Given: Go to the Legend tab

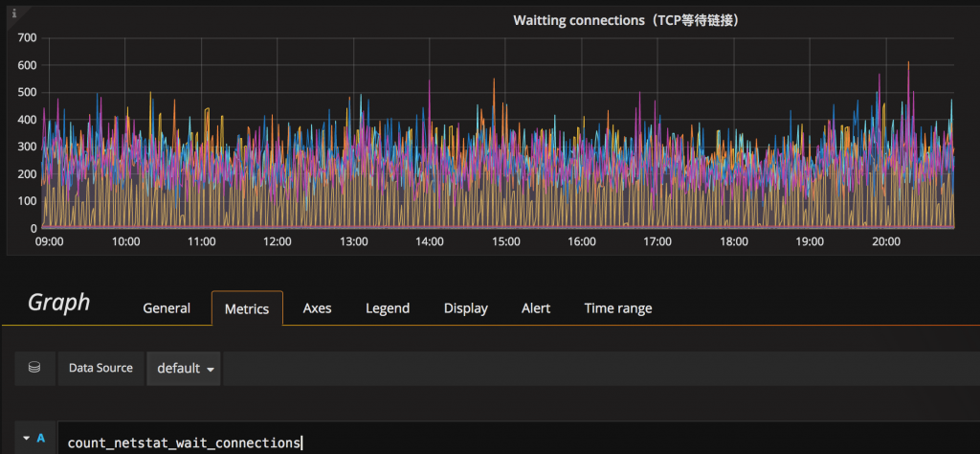Looking at the screenshot, I should [x=388, y=308].
